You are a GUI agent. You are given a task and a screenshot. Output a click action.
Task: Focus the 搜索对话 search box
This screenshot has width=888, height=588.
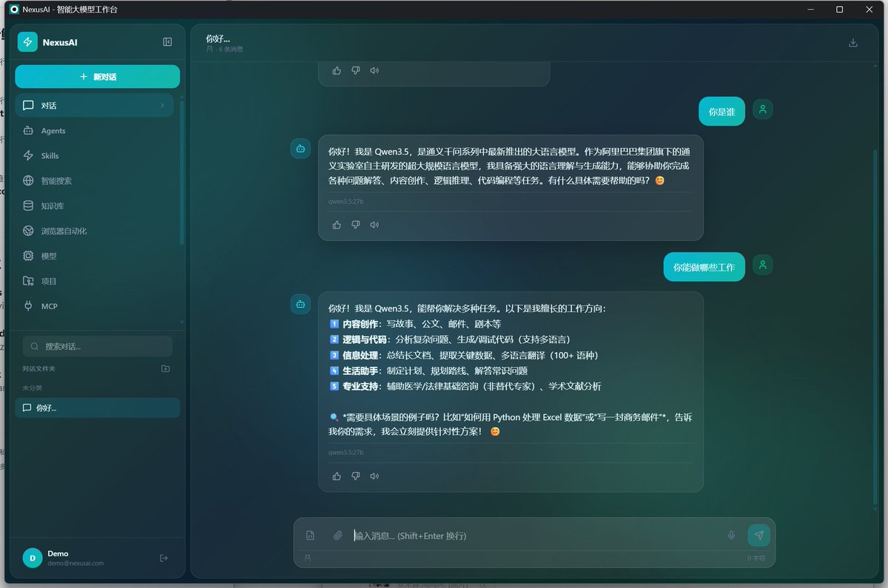pos(97,346)
